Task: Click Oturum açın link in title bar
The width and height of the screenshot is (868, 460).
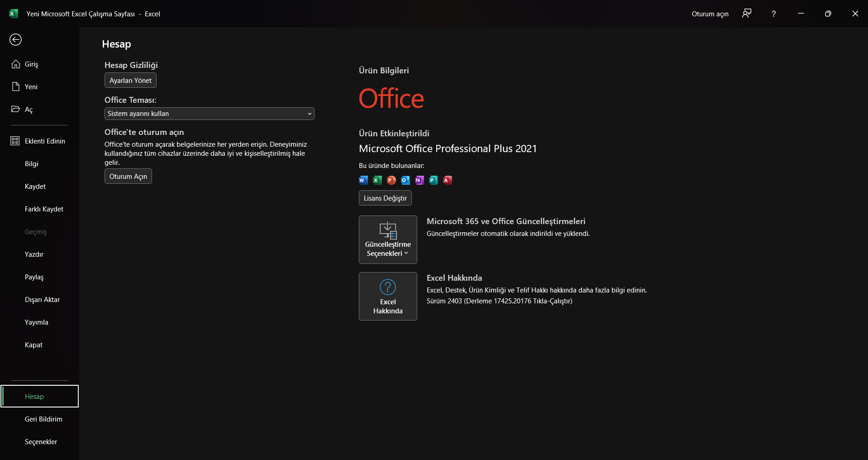Action: (x=710, y=14)
